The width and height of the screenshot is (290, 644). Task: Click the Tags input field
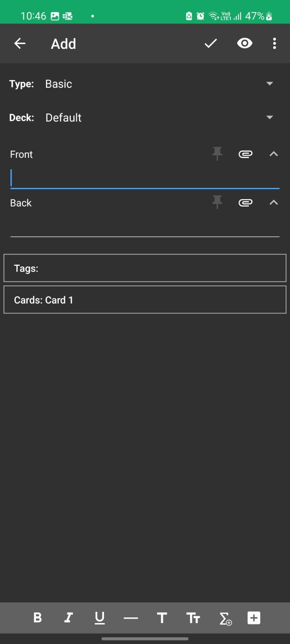click(145, 268)
